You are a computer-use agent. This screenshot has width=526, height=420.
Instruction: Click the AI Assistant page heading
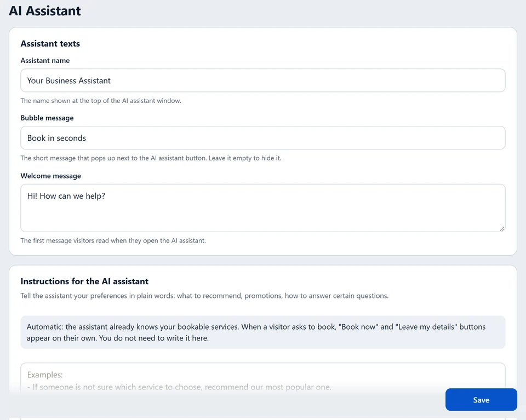(44, 11)
